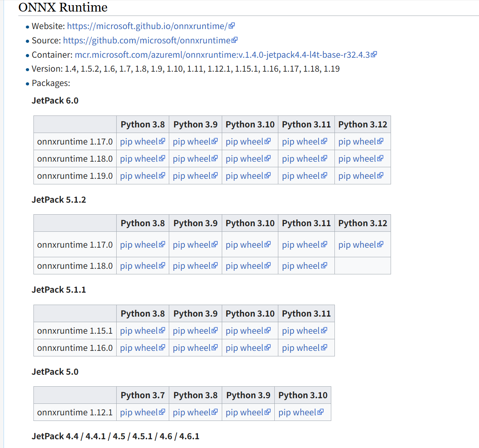
Task: Click Python 3.12 header in JetPack 6.0 table
Action: click(x=363, y=125)
